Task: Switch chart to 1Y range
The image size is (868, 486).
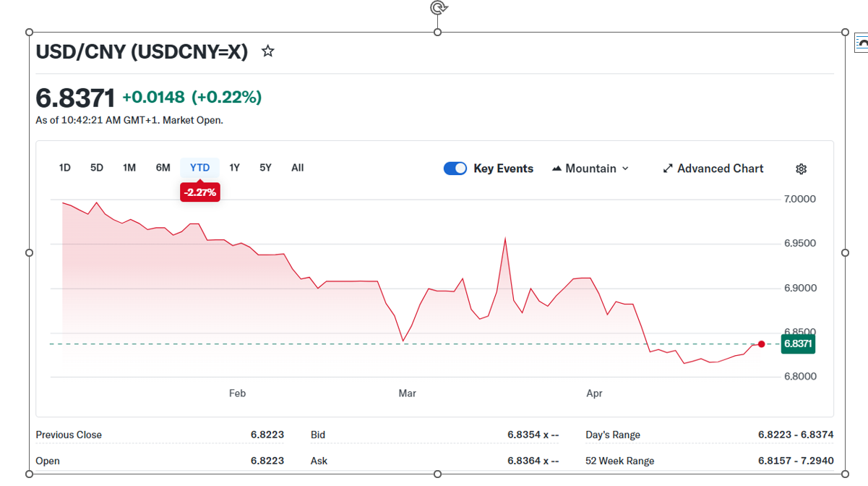Action: point(234,168)
